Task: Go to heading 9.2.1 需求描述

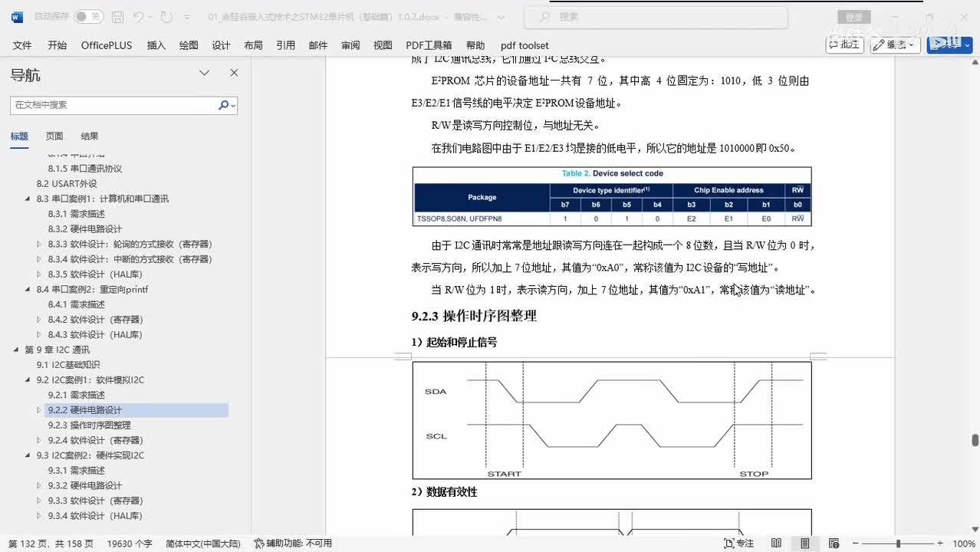Action: tap(77, 395)
